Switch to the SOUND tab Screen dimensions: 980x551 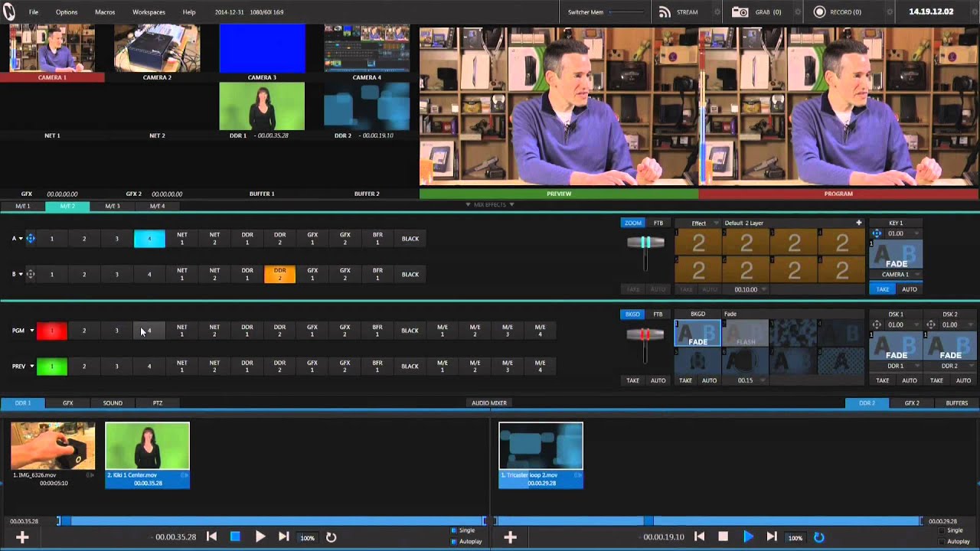pos(113,403)
